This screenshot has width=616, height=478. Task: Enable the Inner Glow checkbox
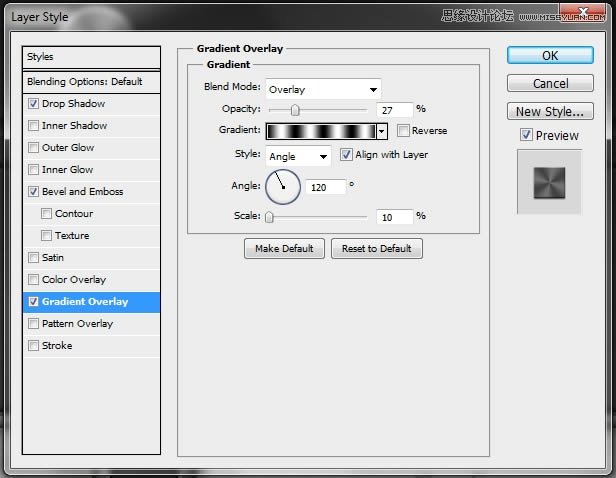pyautogui.click(x=33, y=170)
